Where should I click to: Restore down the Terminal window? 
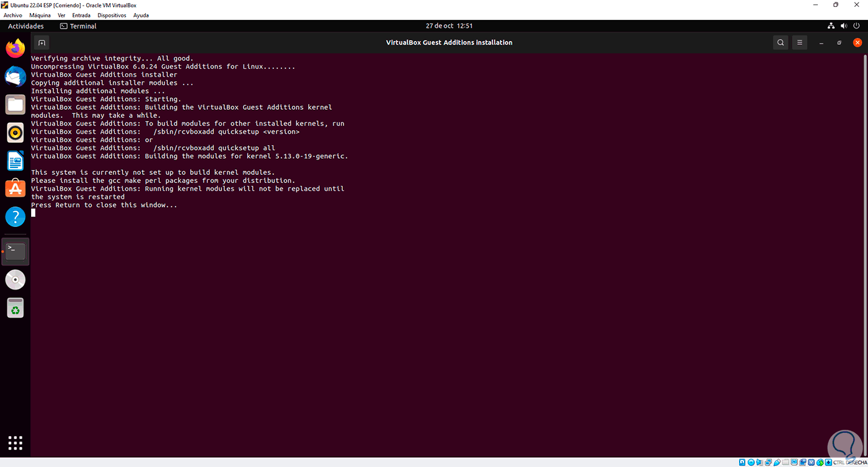tap(839, 43)
